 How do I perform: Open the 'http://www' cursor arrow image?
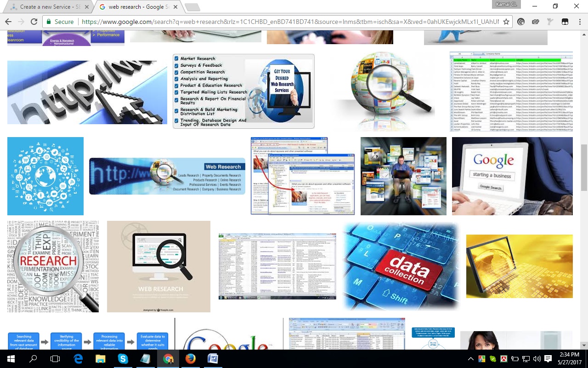coord(87,92)
